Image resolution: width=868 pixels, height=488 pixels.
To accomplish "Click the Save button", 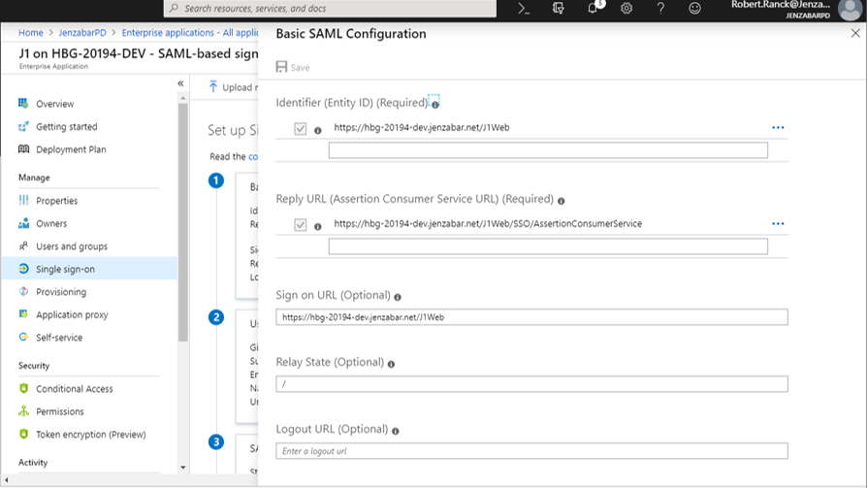I will (293, 68).
